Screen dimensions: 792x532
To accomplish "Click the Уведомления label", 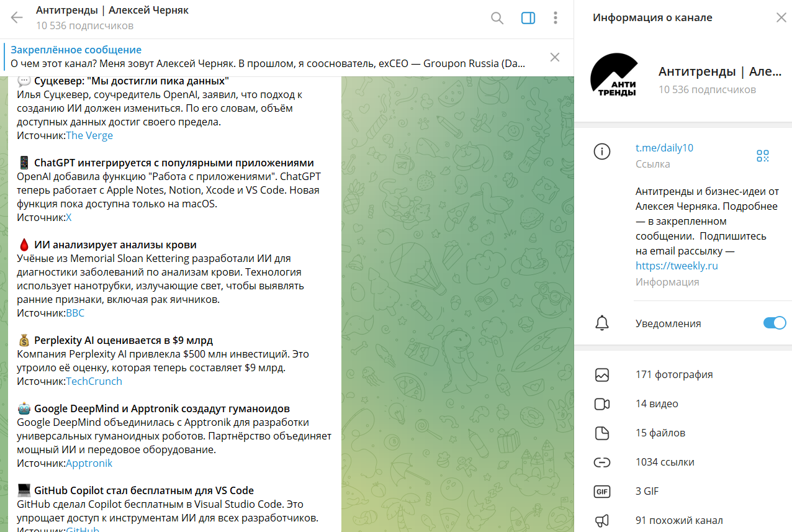I will pos(668,323).
